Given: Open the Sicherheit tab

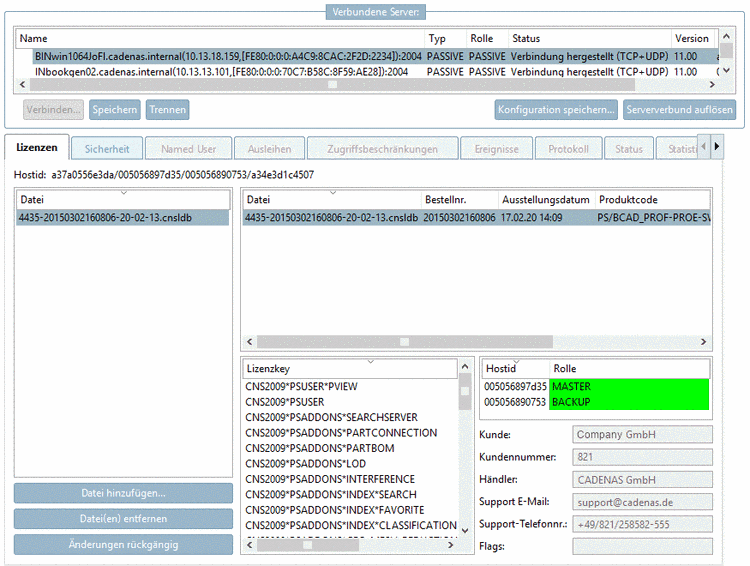Looking at the screenshot, I should click(x=107, y=149).
